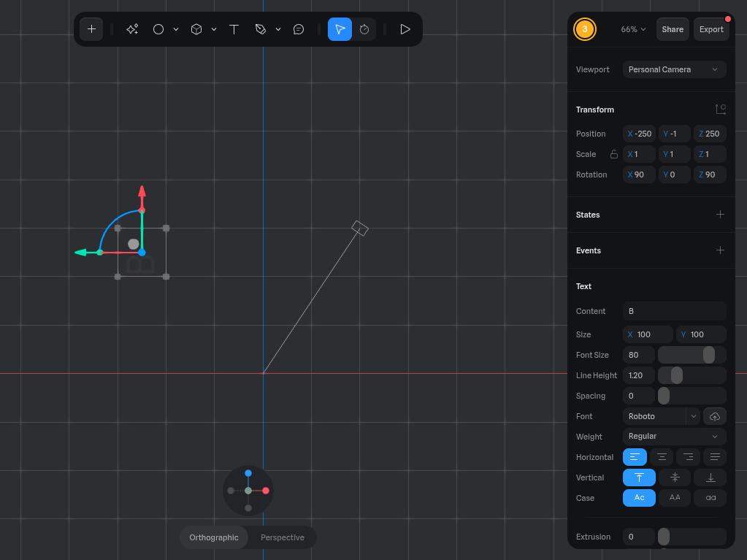The width and height of the screenshot is (747, 560).
Task: Click the plus add-object button in toolbar
Action: [91, 29]
